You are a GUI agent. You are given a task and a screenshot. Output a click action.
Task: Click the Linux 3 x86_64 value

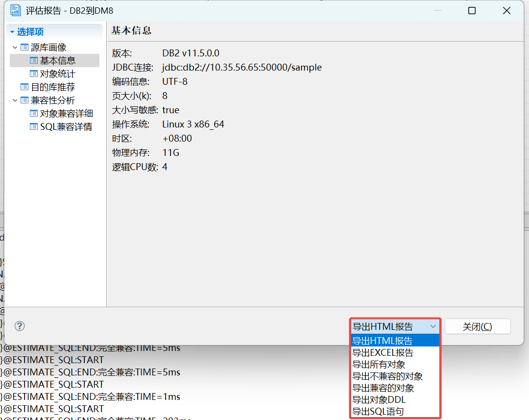click(x=193, y=124)
